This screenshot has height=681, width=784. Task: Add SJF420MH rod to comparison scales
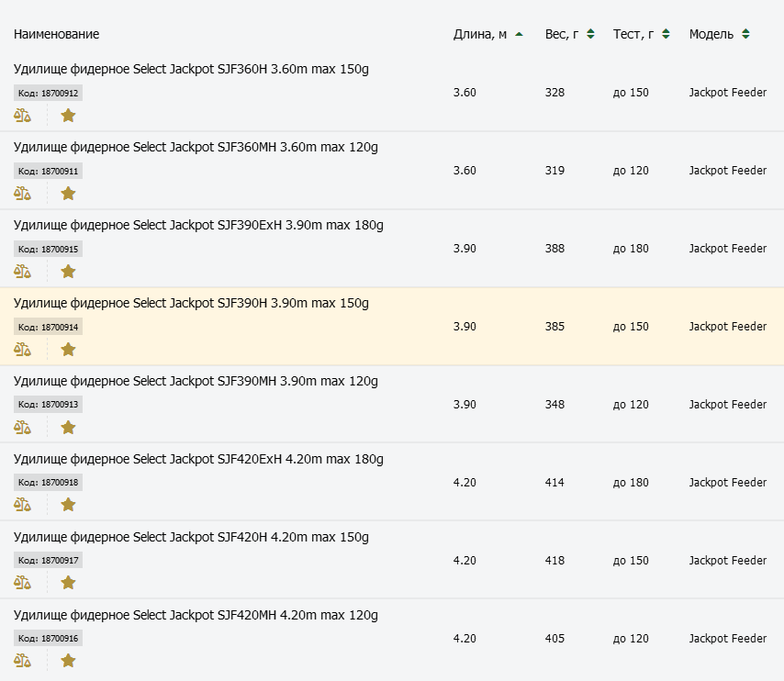pos(23,661)
